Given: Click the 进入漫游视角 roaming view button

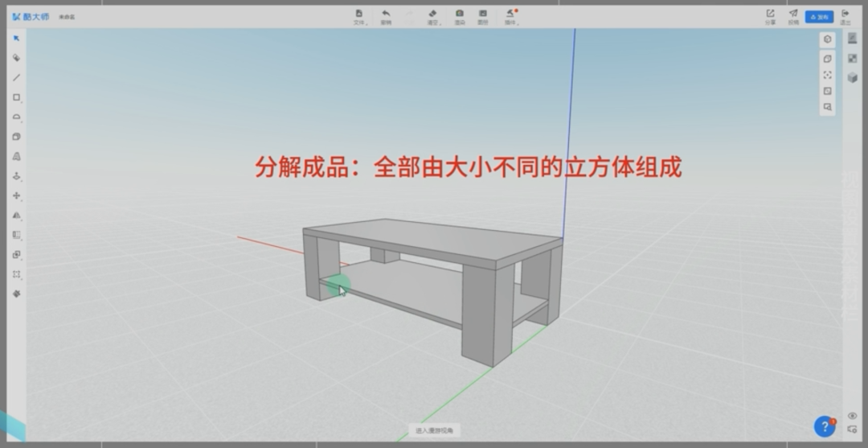Looking at the screenshot, I should pyautogui.click(x=435, y=430).
